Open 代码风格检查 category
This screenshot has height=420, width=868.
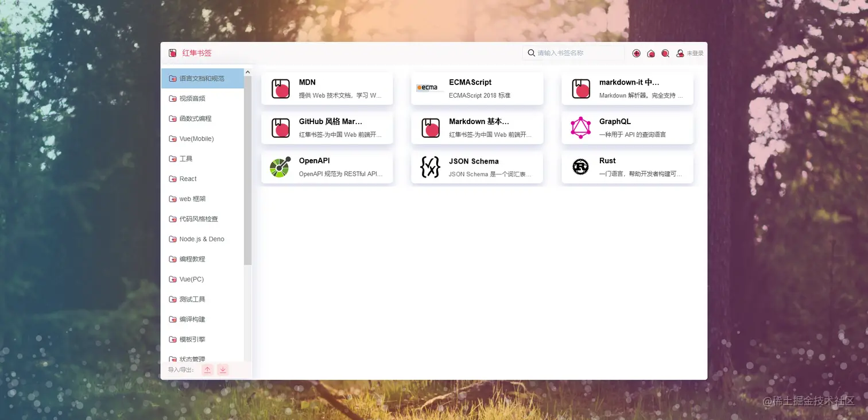coord(203,219)
